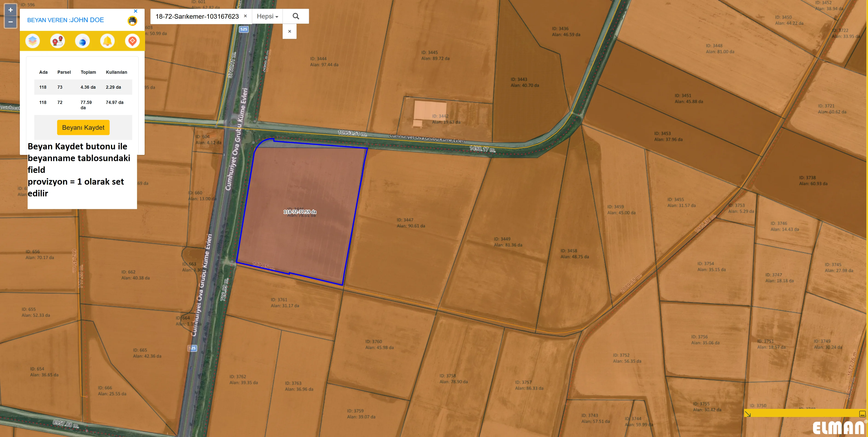The width and height of the screenshot is (868, 437).
Task: Zoom out the map with minus button
Action: pos(10,22)
